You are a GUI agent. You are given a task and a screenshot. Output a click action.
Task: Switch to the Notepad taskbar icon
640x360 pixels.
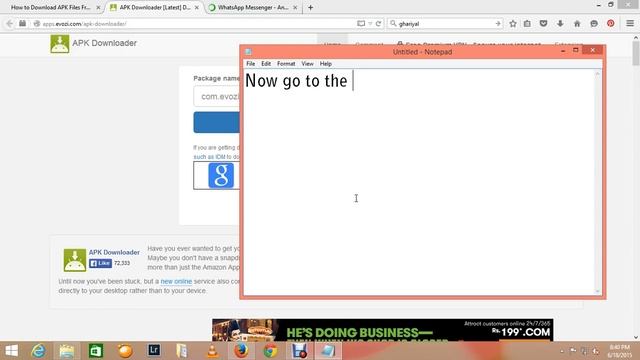pos(328,351)
